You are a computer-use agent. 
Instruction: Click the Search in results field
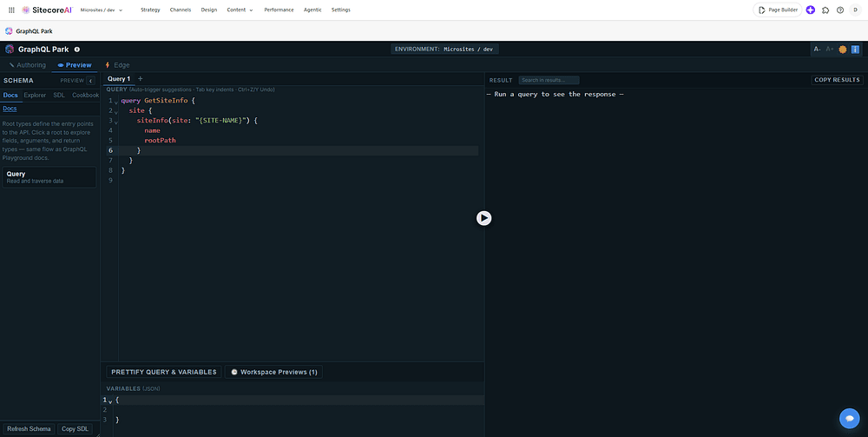549,80
